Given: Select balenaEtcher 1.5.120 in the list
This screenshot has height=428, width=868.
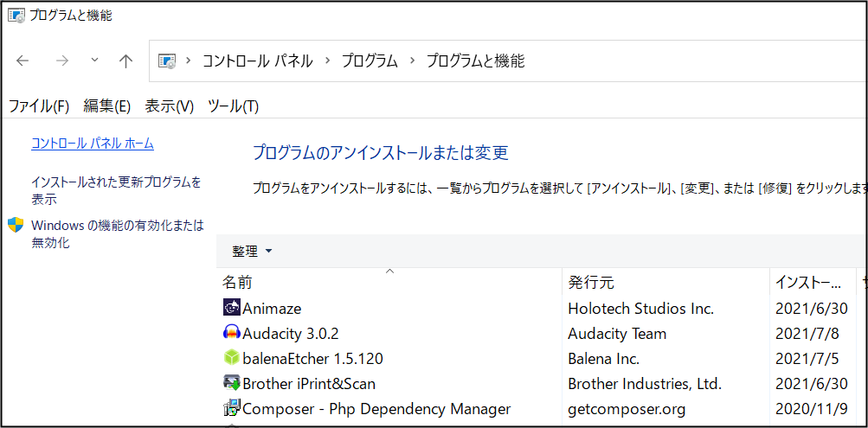Looking at the screenshot, I should tap(312, 359).
